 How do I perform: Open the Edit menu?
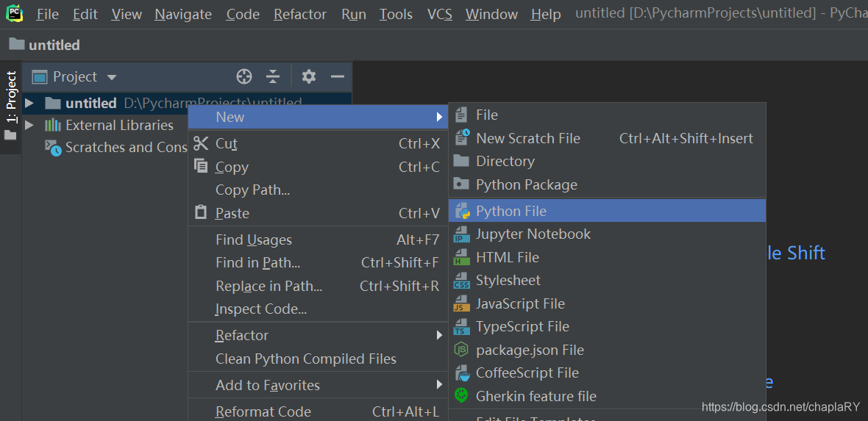(85, 15)
